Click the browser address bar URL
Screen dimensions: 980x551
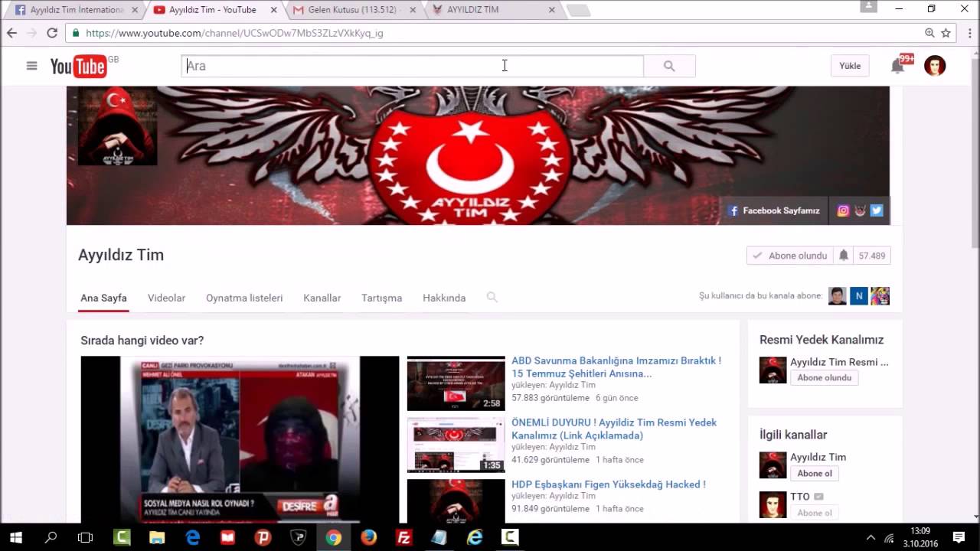(x=234, y=33)
